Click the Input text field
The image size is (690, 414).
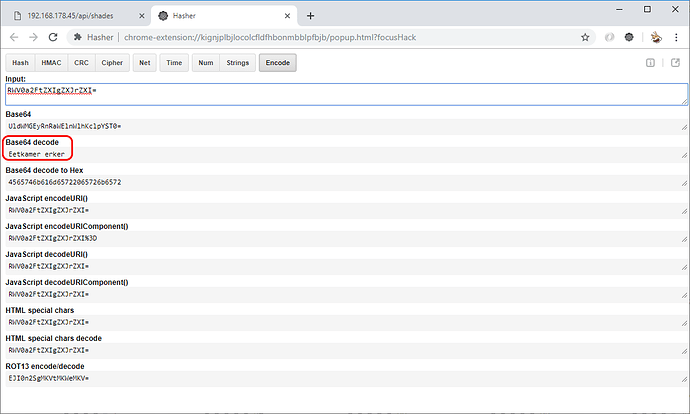tap(346, 95)
